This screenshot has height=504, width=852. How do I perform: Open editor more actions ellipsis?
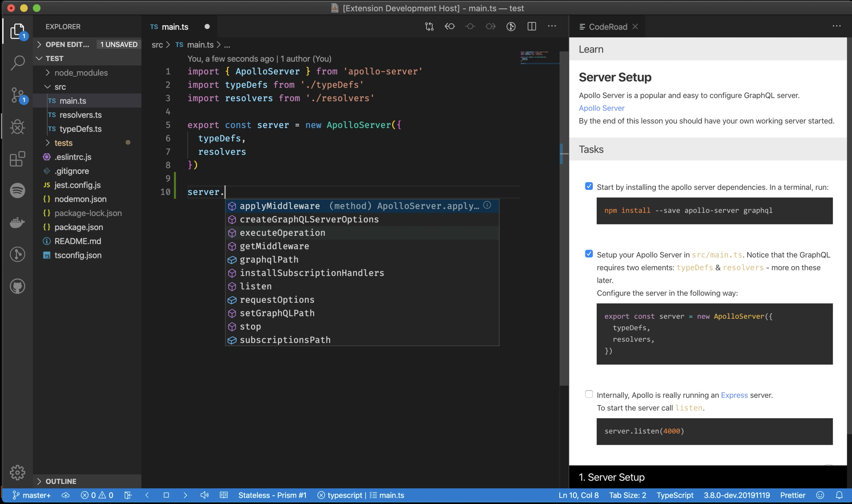click(552, 26)
